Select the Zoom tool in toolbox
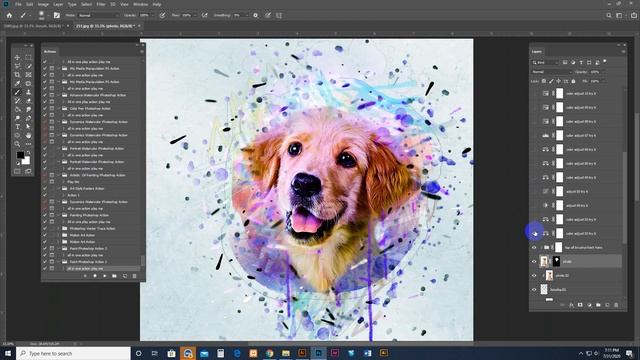The width and height of the screenshot is (640, 360). pyautogui.click(x=17, y=144)
